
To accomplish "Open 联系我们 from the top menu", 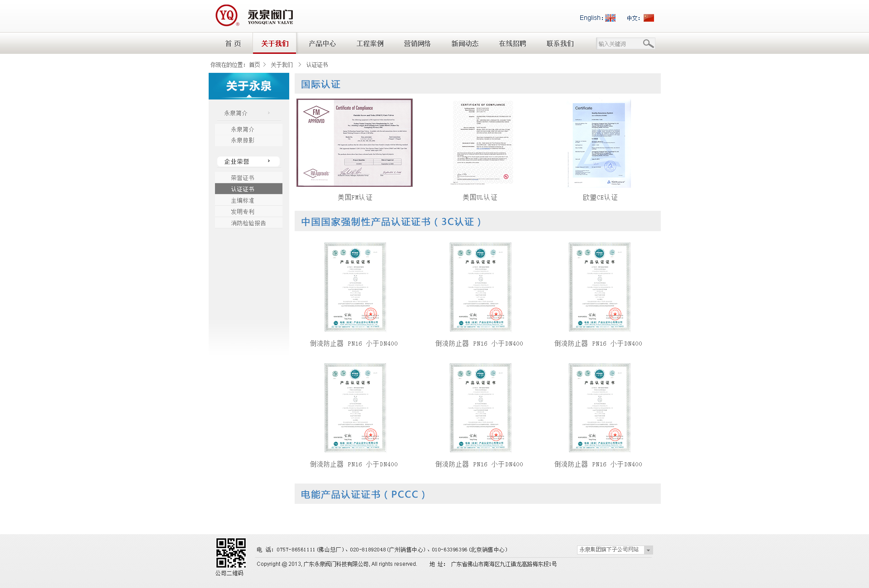I will tap(560, 43).
